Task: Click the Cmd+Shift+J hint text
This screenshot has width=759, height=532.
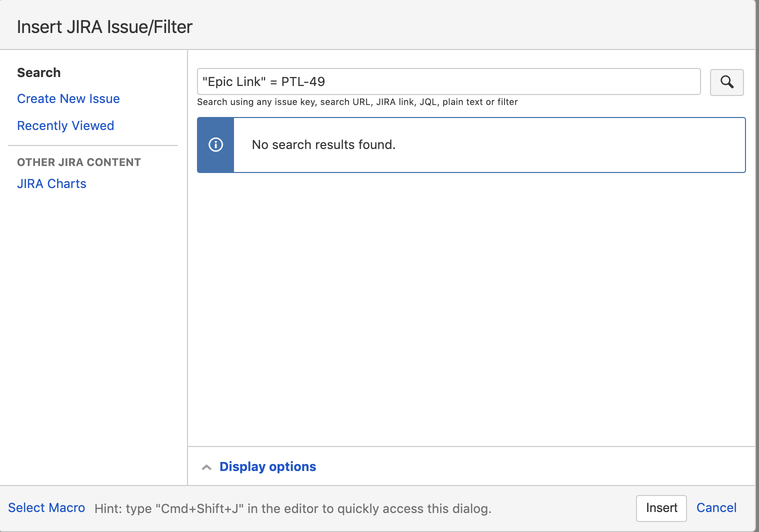Action: coord(293,508)
